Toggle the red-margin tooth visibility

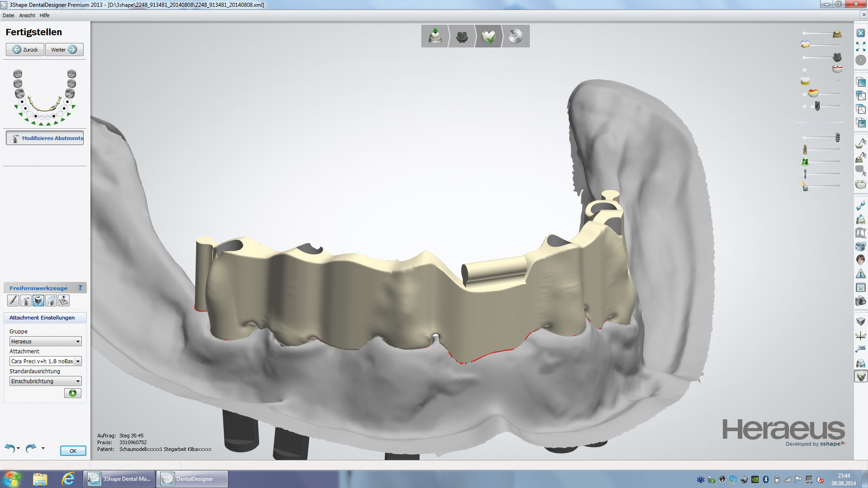point(837,69)
